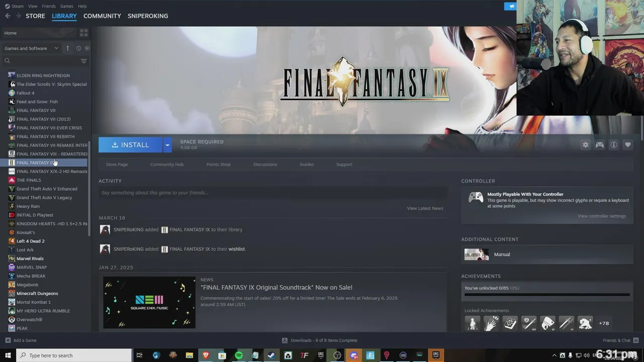Show recent games via the clock icon
This screenshot has height=362, width=644.
(x=78, y=48)
